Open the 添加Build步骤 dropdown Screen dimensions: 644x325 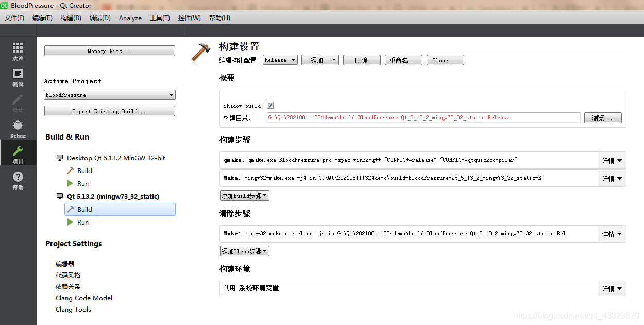245,196
